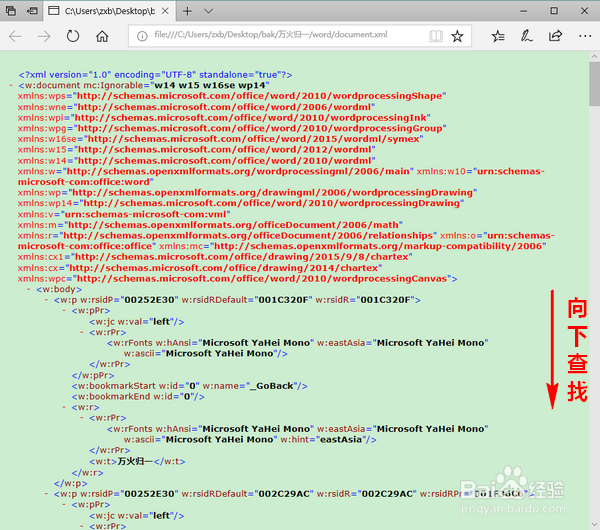Go to the home page
This screenshot has width=600, height=530.
pos(102,36)
